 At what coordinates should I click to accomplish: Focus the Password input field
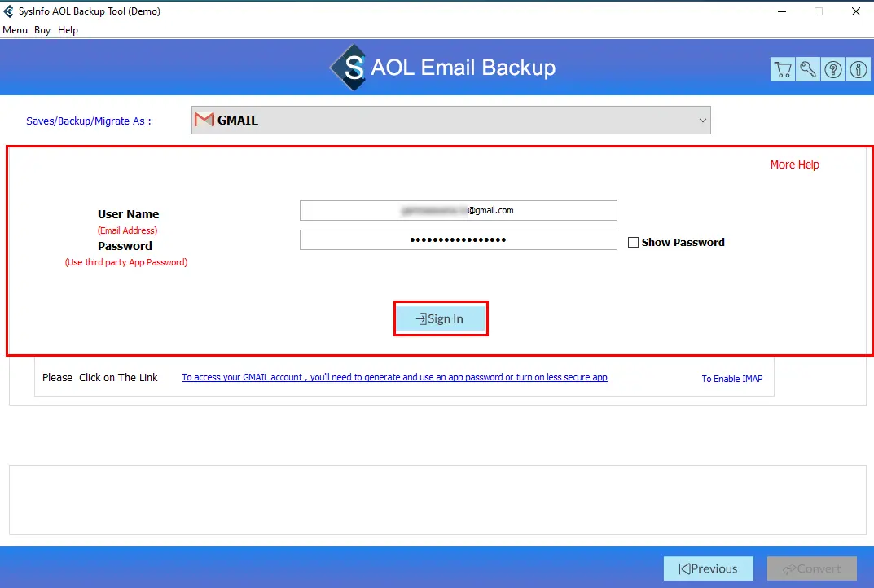459,240
